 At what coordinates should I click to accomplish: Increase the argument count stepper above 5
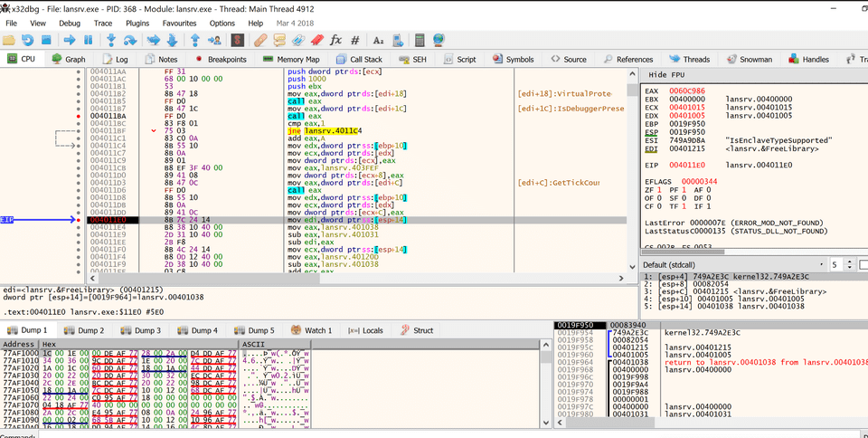coord(849,262)
